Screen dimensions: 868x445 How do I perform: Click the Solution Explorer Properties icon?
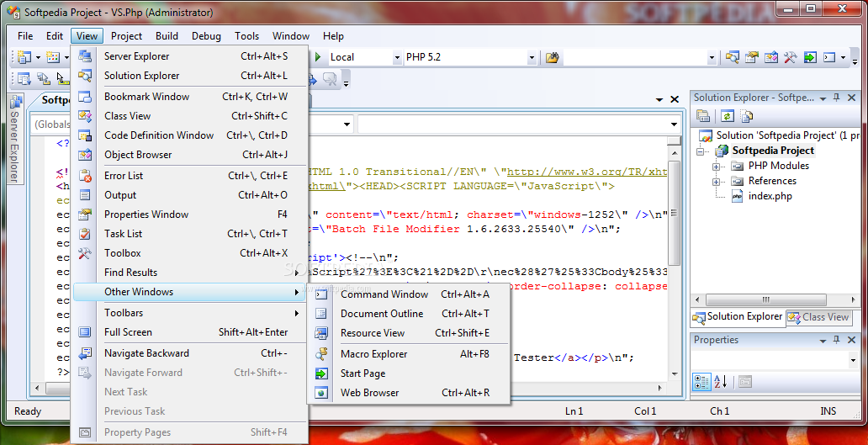click(x=703, y=116)
